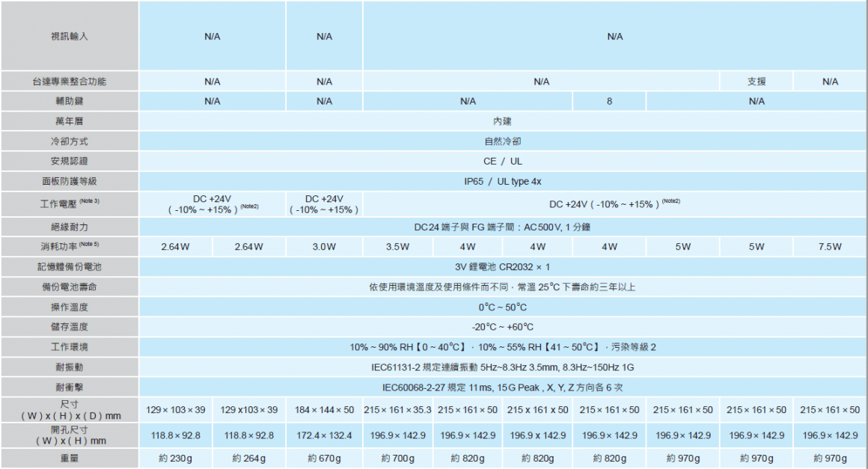Select the IEC61131-2 vibration spec cell
This screenshot has width=868, height=469.
(503, 367)
